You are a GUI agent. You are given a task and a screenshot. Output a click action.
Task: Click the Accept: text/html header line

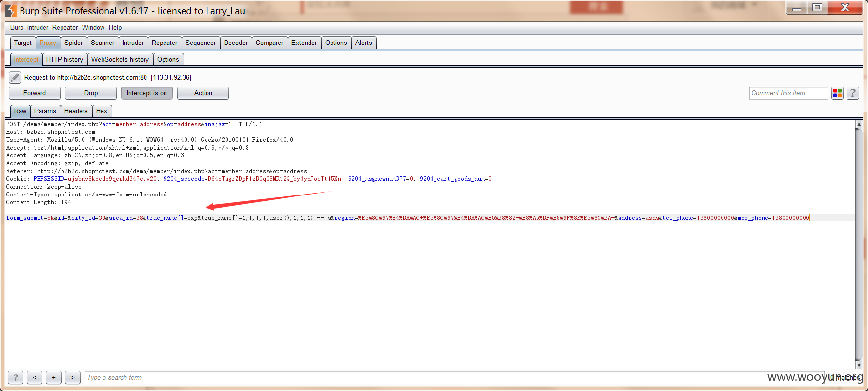(x=127, y=148)
